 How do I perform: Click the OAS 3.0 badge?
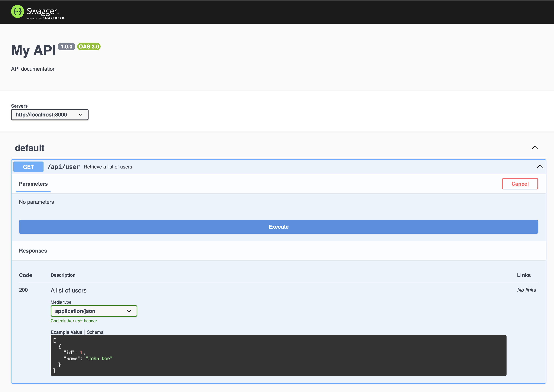tap(89, 47)
